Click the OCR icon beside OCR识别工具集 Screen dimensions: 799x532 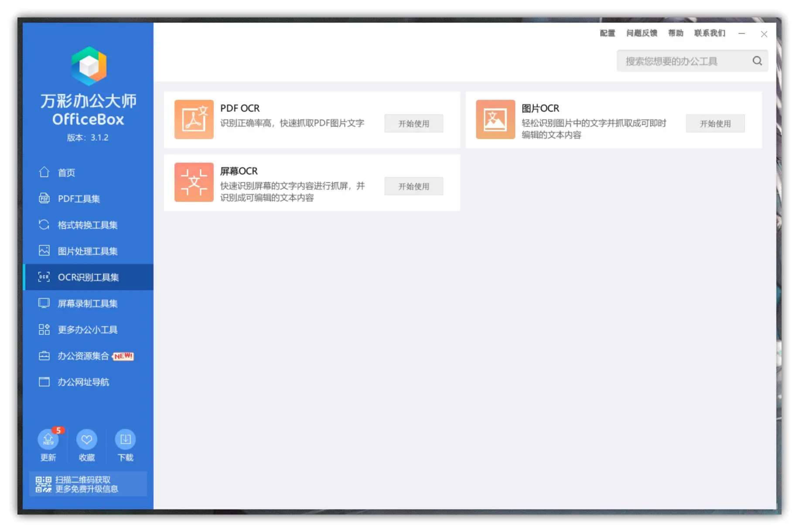[44, 277]
